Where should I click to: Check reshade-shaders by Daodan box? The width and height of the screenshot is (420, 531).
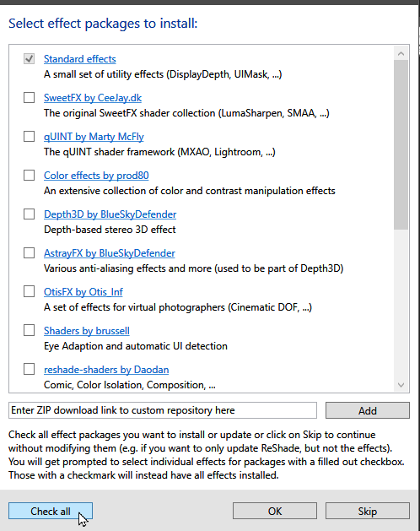(x=30, y=369)
